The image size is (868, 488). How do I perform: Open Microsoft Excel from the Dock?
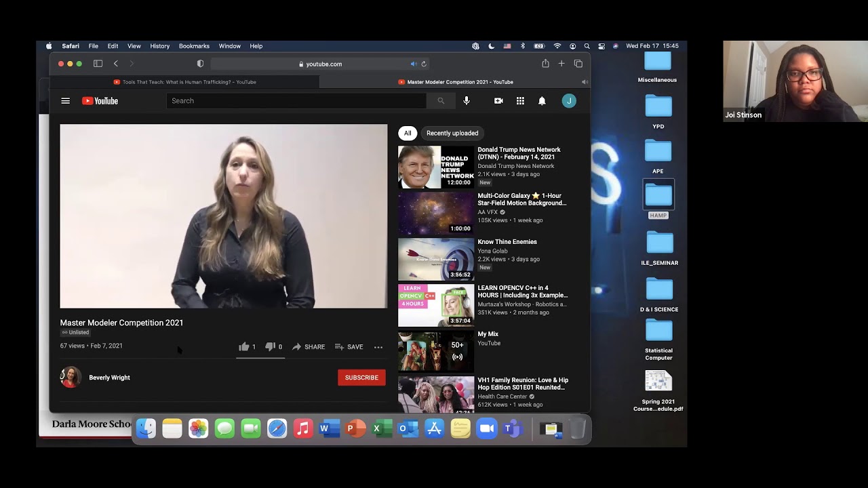[382, 428]
